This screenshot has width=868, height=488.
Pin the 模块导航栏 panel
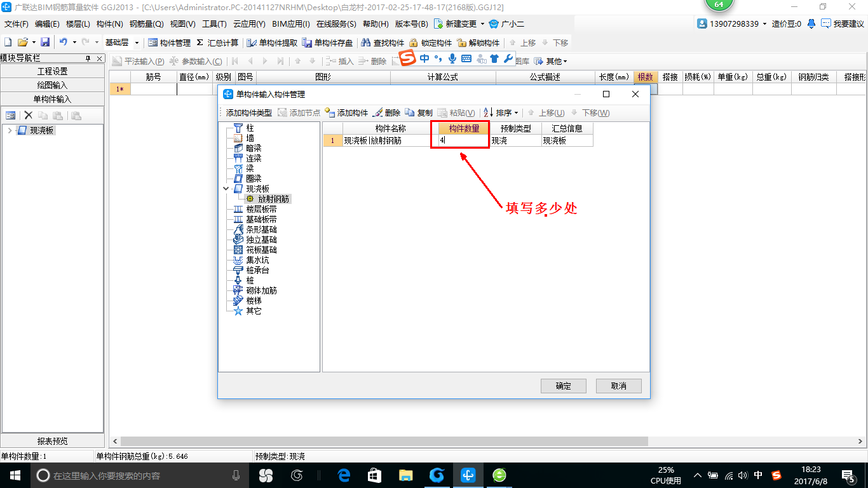(88, 58)
